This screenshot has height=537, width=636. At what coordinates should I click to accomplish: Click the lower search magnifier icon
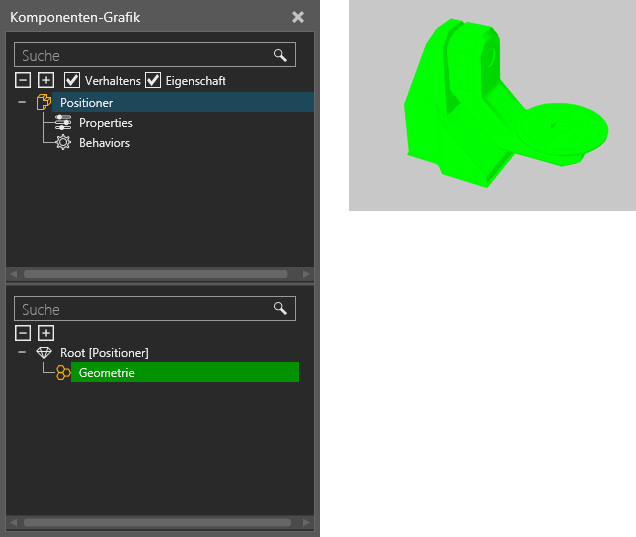coord(280,308)
